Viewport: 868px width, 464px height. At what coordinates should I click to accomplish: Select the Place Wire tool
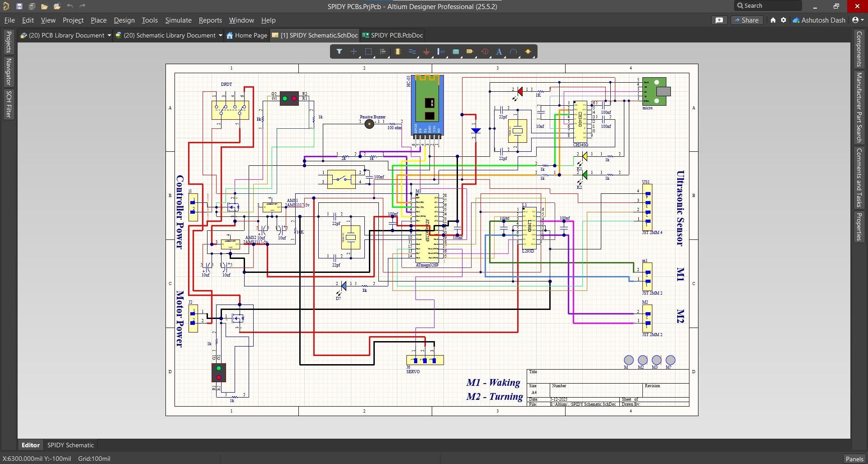pyautogui.click(x=412, y=52)
